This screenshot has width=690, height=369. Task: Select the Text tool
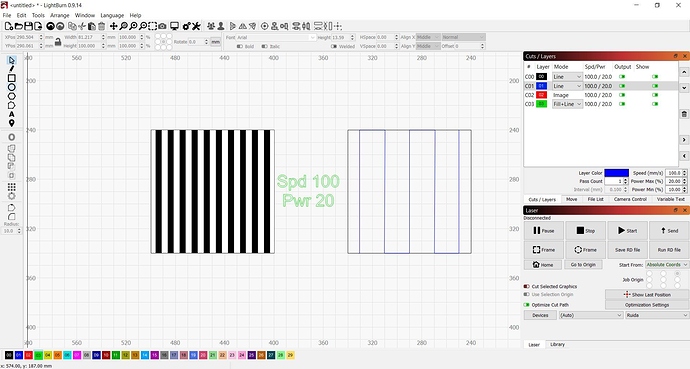[11, 114]
